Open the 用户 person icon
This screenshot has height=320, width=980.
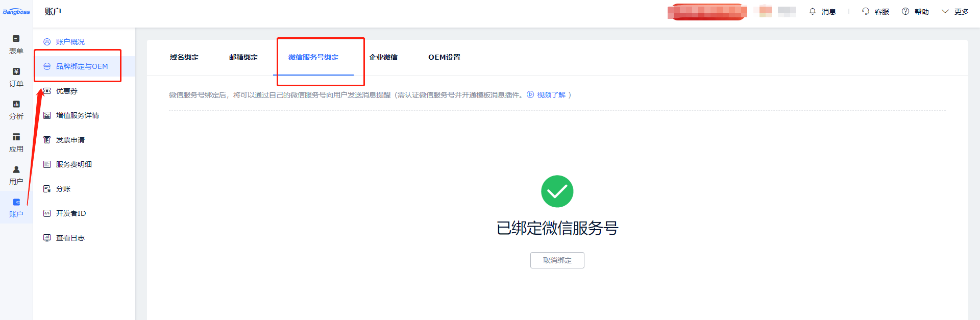pos(16,169)
